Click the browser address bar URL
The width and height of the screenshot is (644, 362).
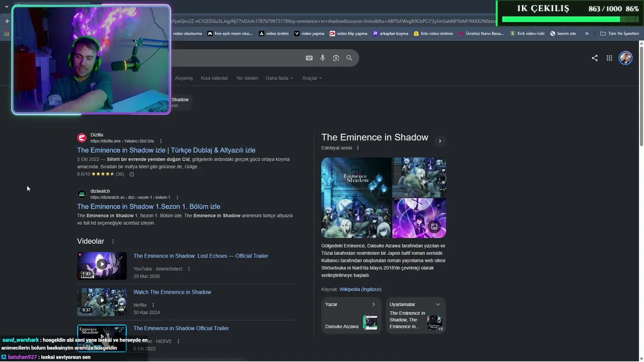[x=333, y=21]
